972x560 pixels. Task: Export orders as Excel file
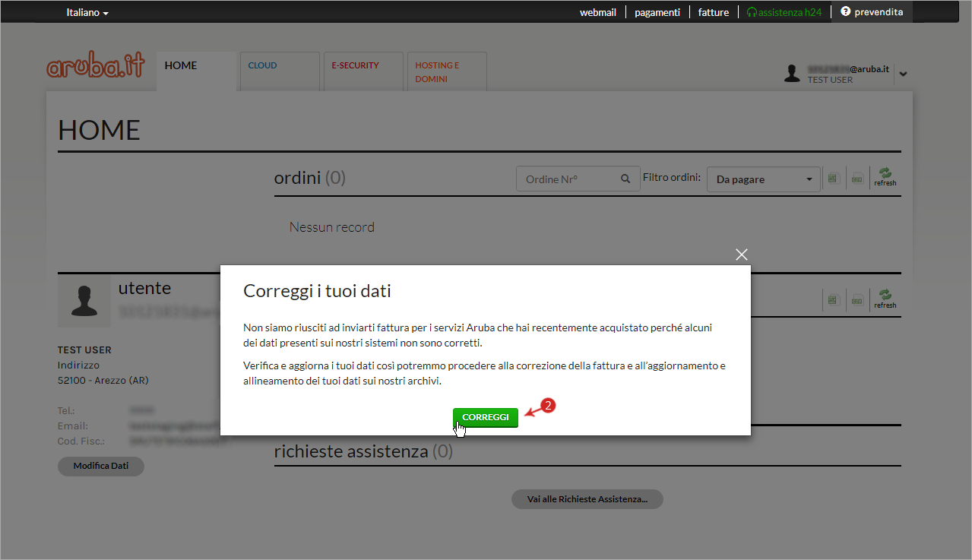[833, 179]
